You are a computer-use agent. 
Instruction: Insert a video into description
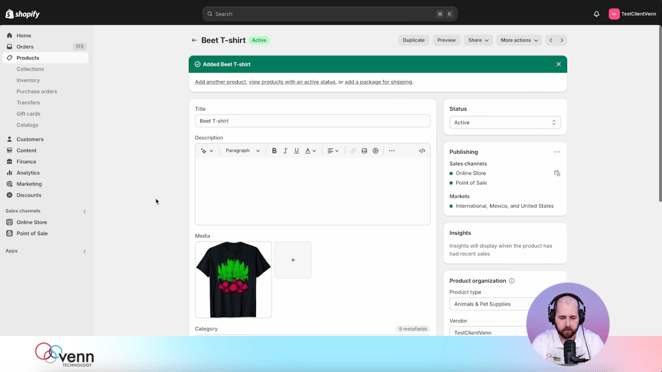(375, 151)
